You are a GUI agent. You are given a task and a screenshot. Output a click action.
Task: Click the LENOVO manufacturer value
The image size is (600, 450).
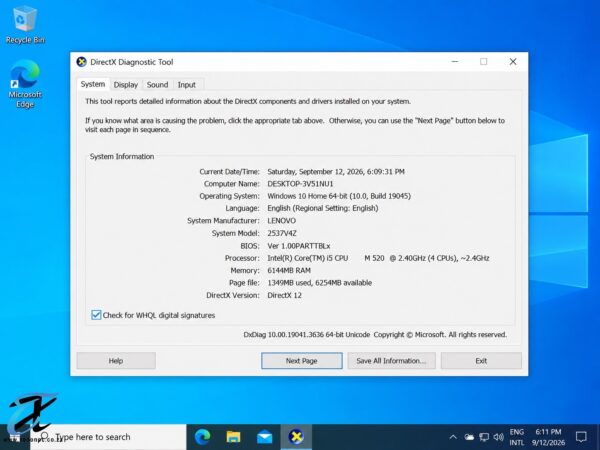281,221
